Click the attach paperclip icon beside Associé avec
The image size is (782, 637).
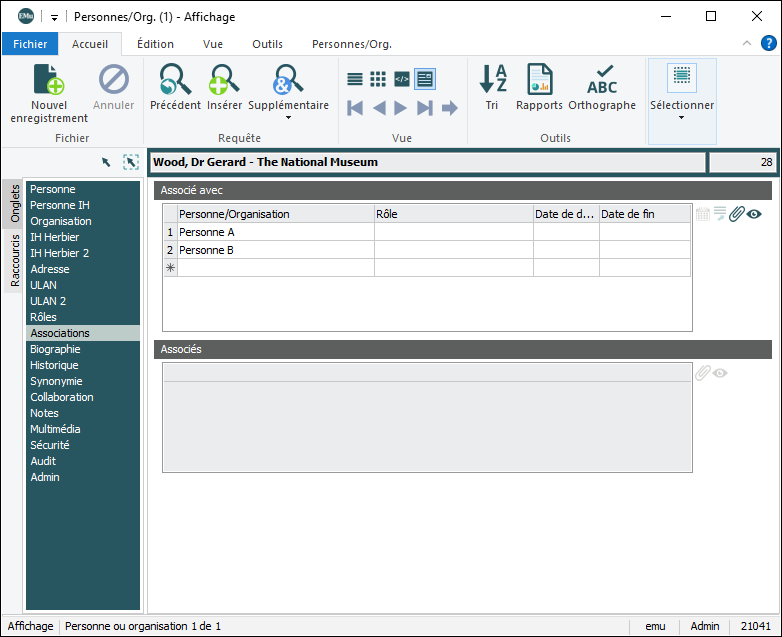point(737,213)
